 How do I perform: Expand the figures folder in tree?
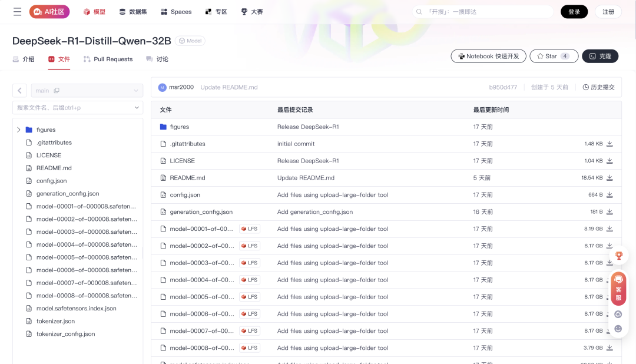(x=19, y=130)
